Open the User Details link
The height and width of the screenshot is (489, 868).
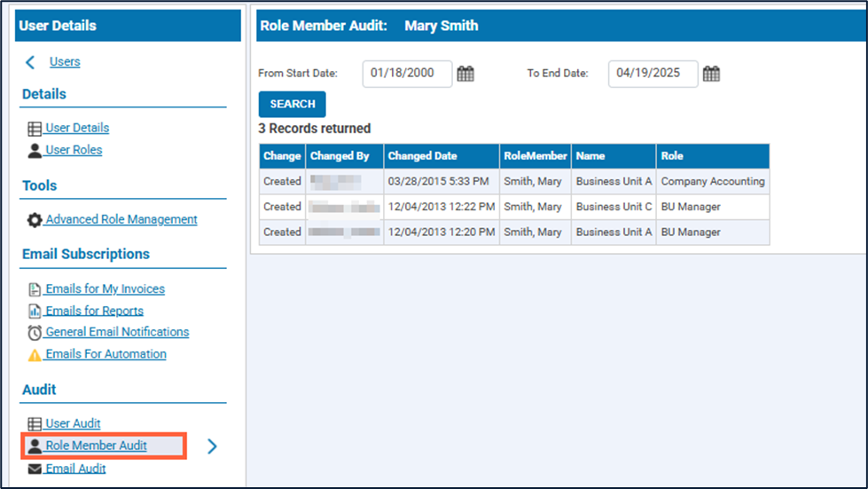point(77,128)
